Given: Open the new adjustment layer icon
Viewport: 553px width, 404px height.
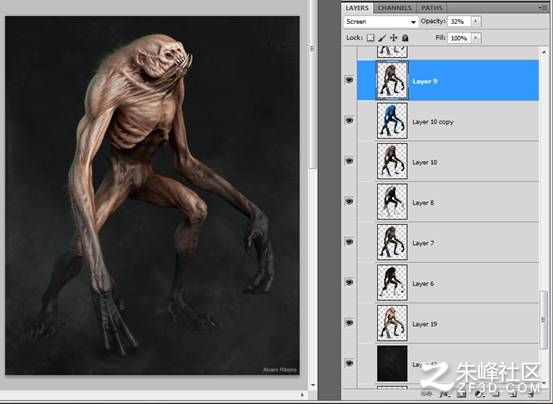Looking at the screenshot, I should (x=479, y=394).
